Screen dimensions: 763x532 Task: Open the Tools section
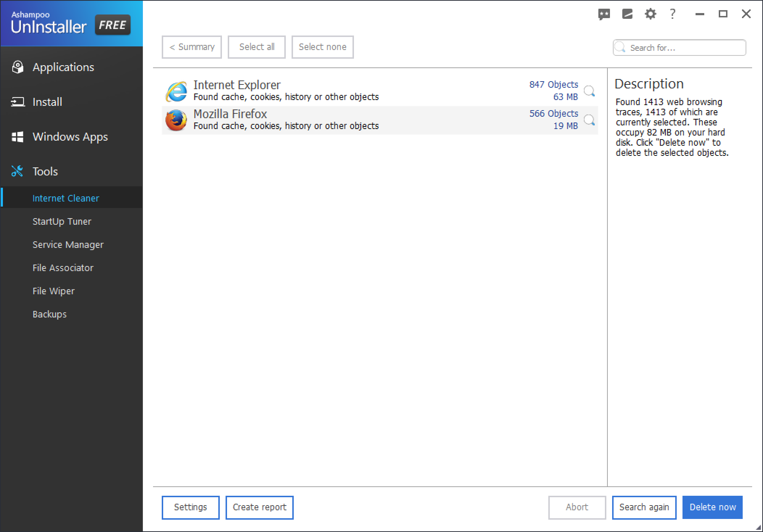[45, 171]
